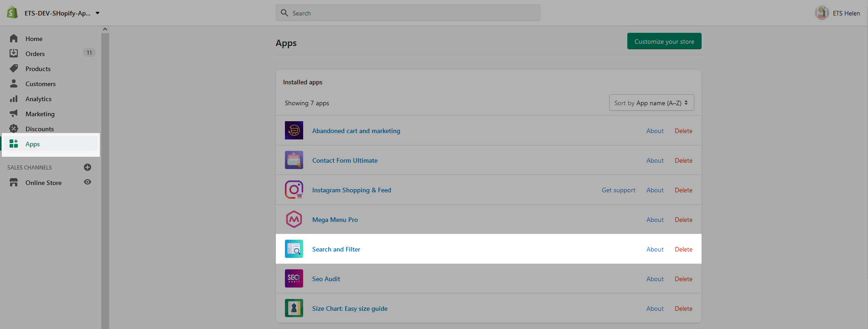This screenshot has width=868, height=329.
Task: Open Size Chart: Easy size guide app
Action: pyautogui.click(x=350, y=308)
